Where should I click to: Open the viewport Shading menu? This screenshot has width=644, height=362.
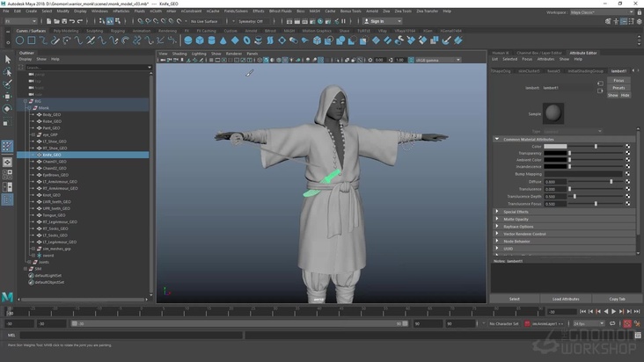179,54
